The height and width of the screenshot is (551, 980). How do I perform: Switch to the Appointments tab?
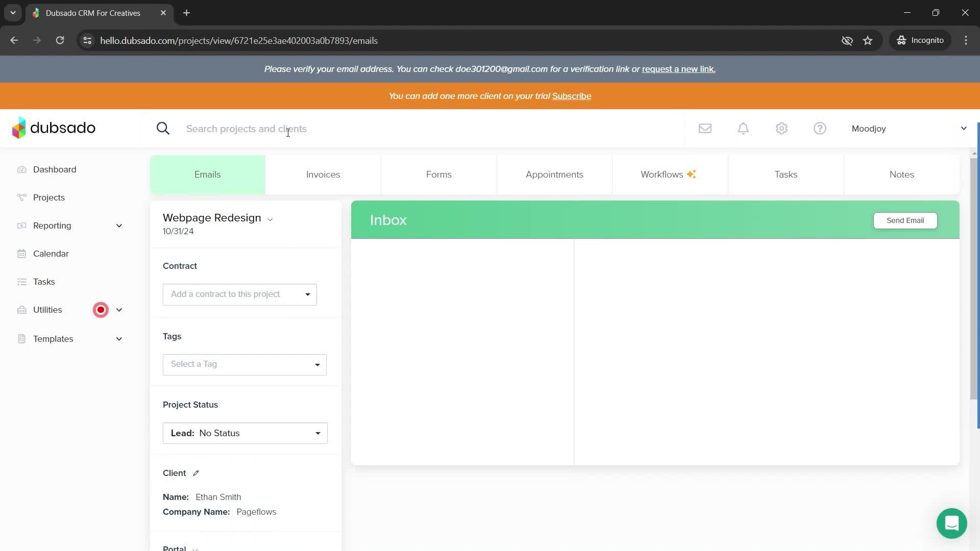tap(554, 174)
